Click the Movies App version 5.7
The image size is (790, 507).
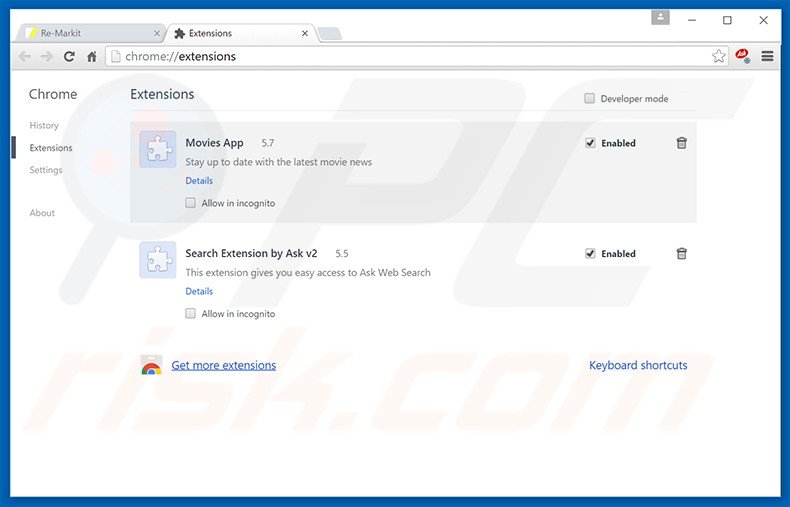click(x=268, y=143)
